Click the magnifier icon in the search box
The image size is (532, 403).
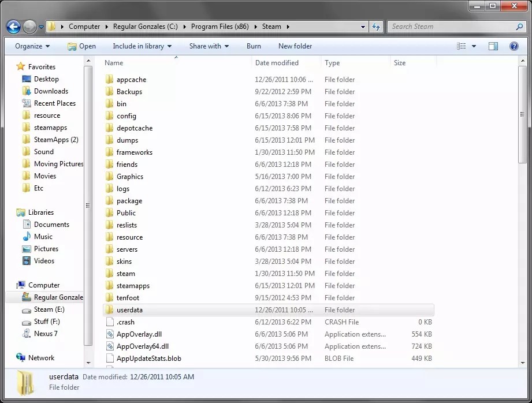point(519,27)
